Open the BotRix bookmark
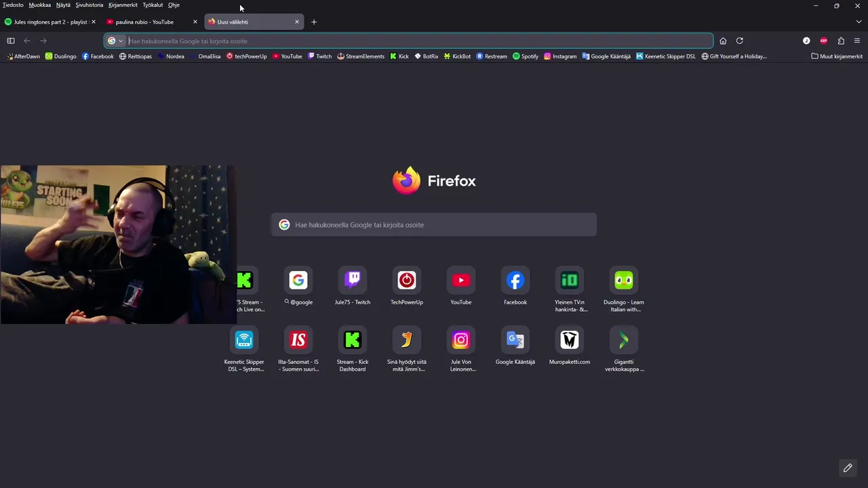The height and width of the screenshot is (488, 868). (x=427, y=56)
